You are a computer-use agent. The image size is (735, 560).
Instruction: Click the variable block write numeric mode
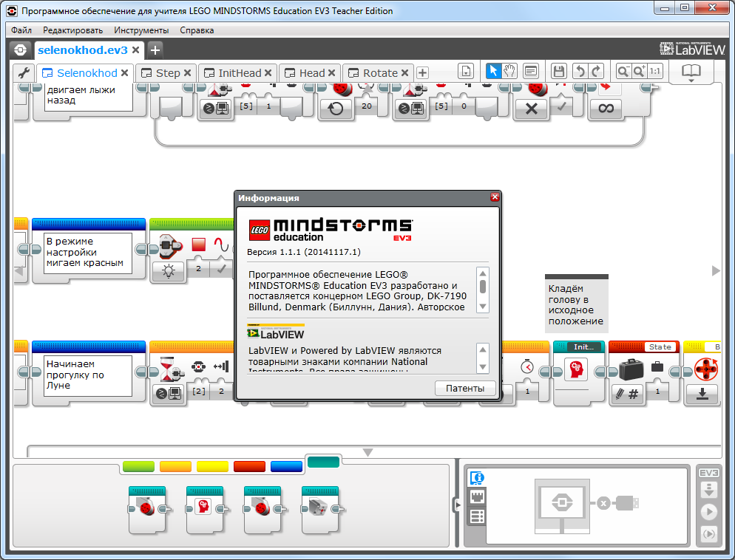tap(627, 395)
